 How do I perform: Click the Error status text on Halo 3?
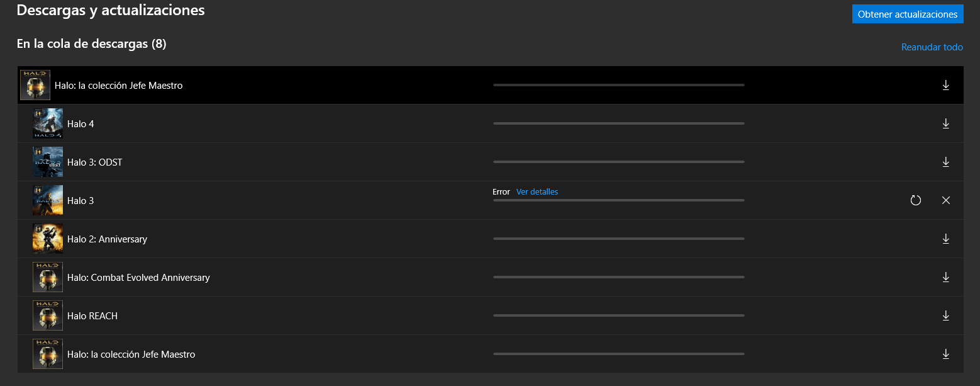(x=501, y=191)
